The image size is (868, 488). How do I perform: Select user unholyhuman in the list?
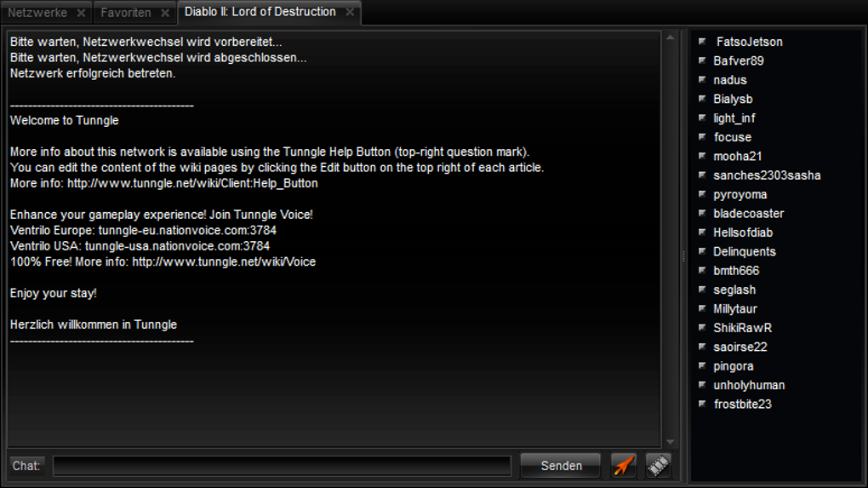click(749, 385)
